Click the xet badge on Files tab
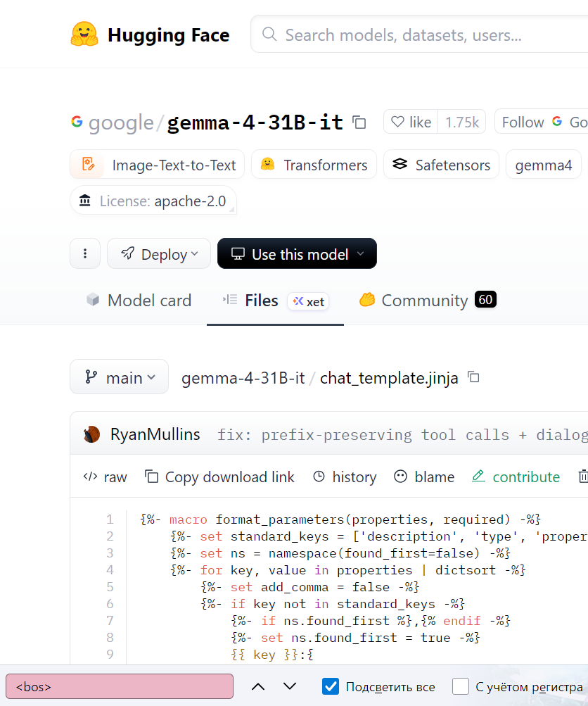Image resolution: width=588 pixels, height=706 pixels. coord(308,301)
